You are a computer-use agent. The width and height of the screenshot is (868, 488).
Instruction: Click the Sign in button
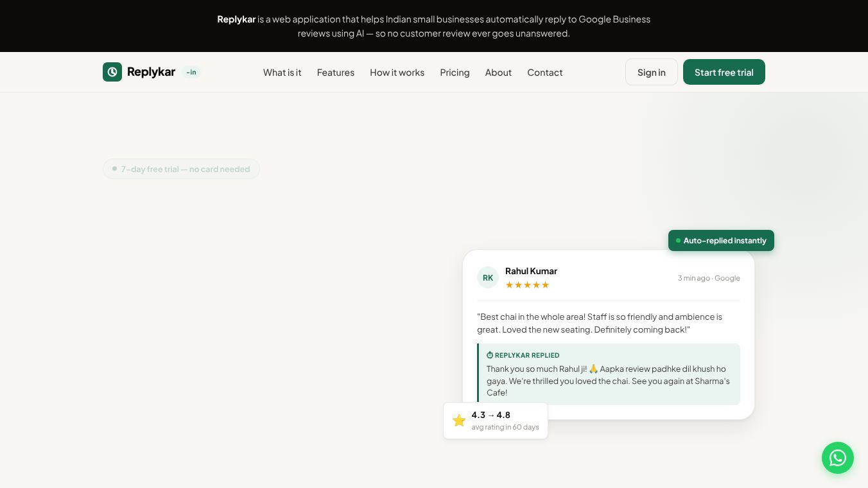coord(652,72)
